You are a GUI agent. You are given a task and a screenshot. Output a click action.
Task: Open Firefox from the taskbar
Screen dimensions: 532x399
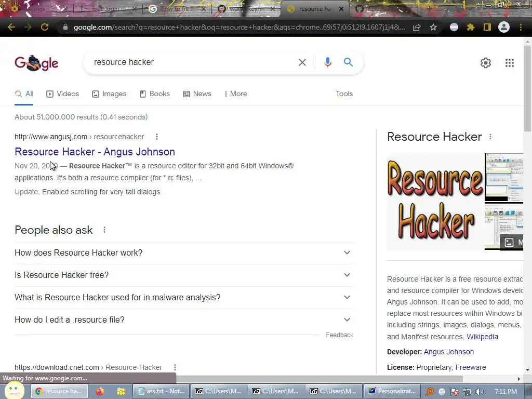99,391
